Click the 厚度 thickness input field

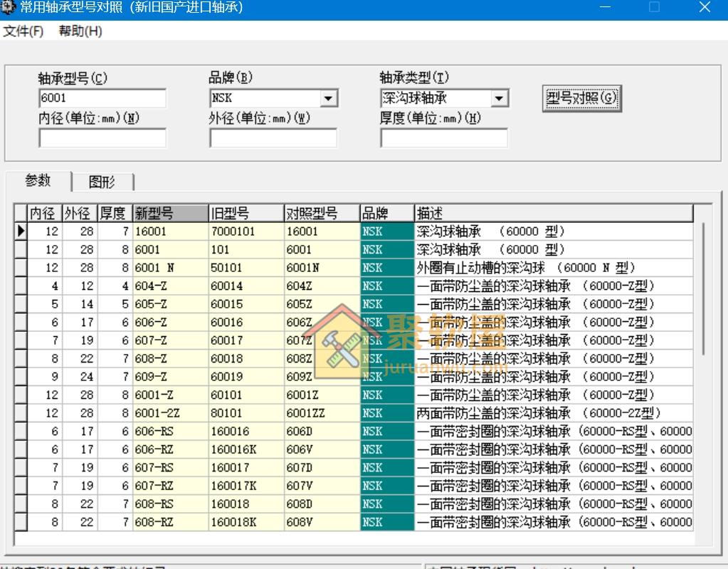444,137
